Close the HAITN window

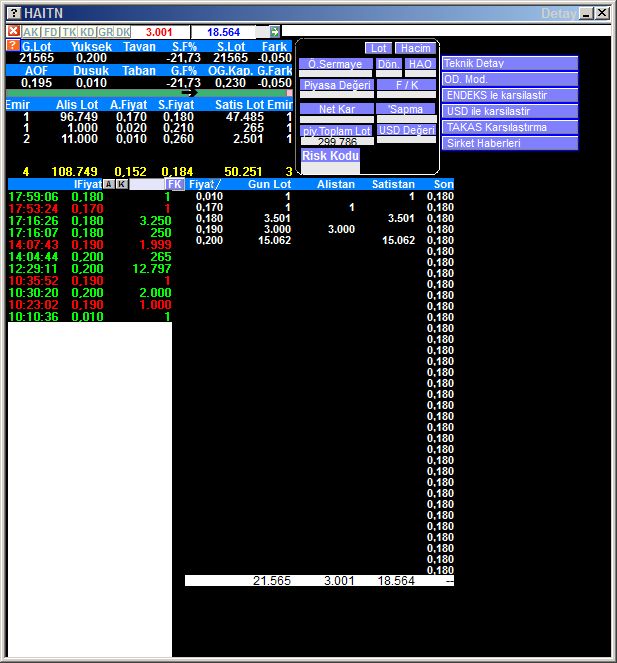coord(602,14)
